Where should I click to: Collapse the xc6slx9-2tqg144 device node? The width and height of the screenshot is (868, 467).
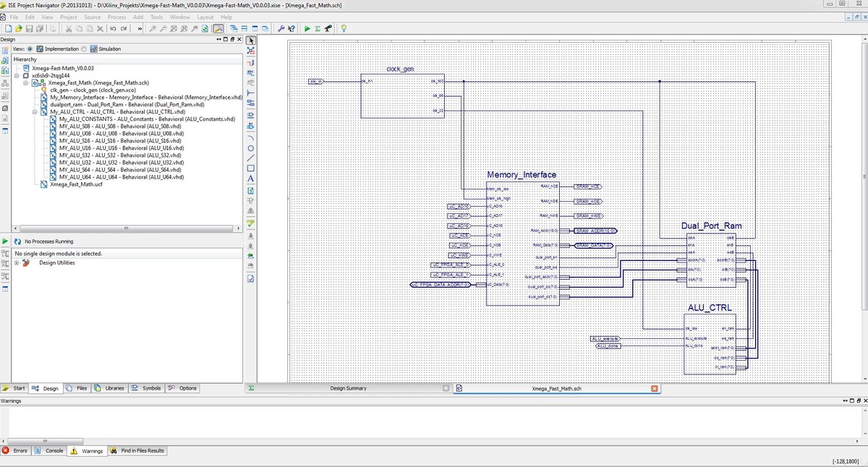pyautogui.click(x=17, y=75)
